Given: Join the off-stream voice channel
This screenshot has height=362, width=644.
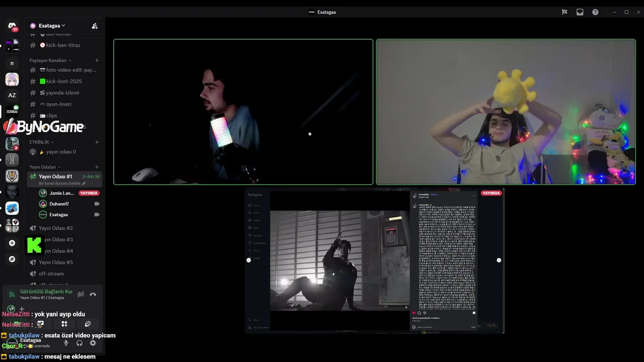Looking at the screenshot, I should pyautogui.click(x=65, y=274).
